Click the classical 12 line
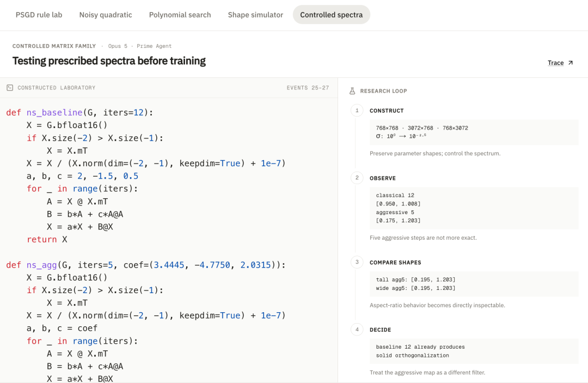588x383 pixels. tap(395, 196)
